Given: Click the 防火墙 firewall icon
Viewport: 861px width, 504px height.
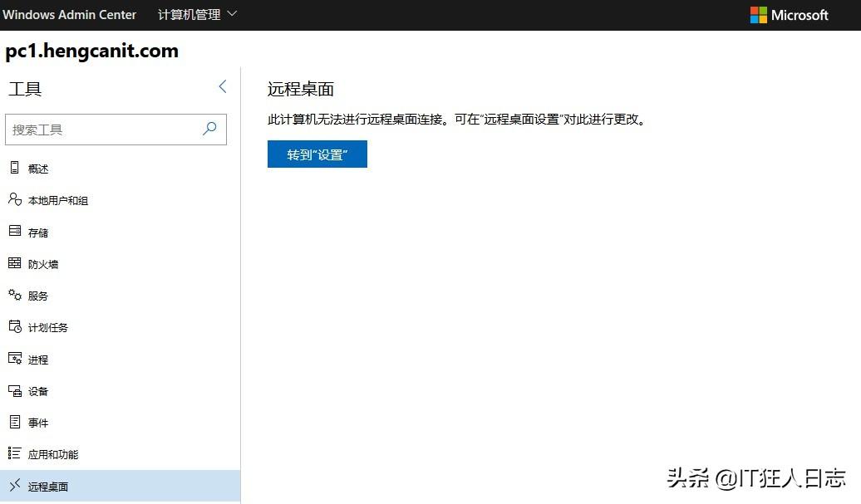Looking at the screenshot, I should [x=15, y=262].
